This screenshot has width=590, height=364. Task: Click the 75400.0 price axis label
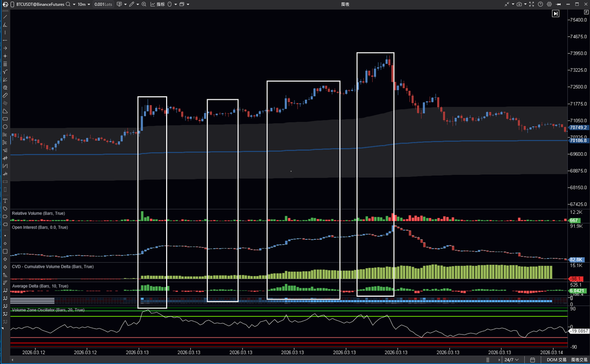tap(579, 20)
